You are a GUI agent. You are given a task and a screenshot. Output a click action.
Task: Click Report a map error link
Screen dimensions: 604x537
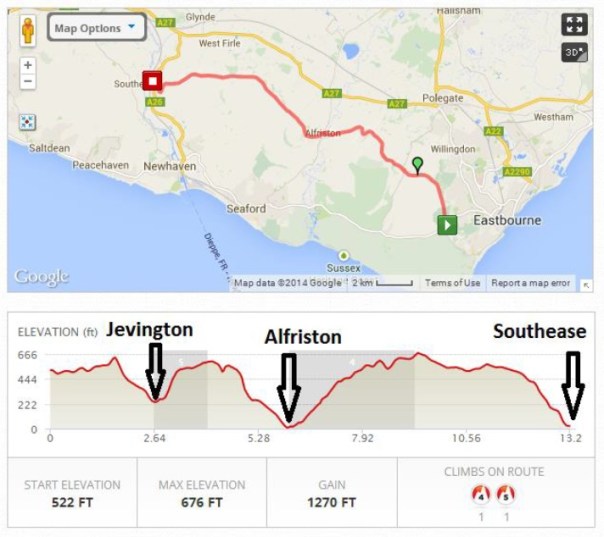pyautogui.click(x=530, y=283)
